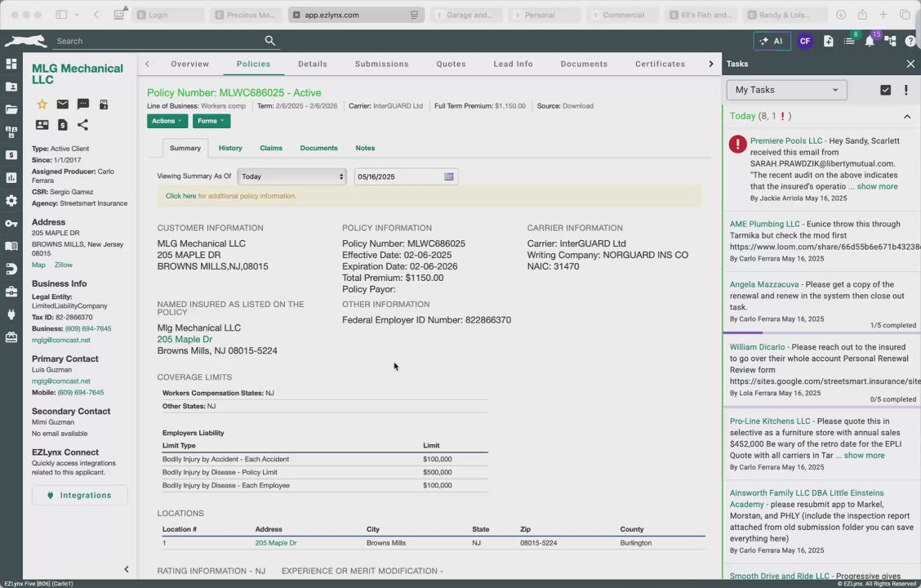The height and width of the screenshot is (588, 921).
Task: Favorite MLG Mechanical with the star icon
Action: 42,105
